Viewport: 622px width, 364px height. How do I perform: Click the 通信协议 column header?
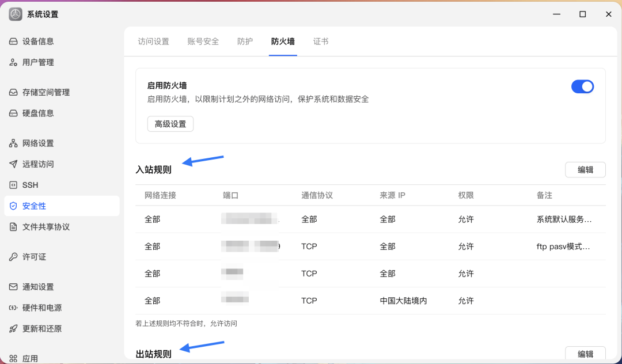tap(317, 195)
